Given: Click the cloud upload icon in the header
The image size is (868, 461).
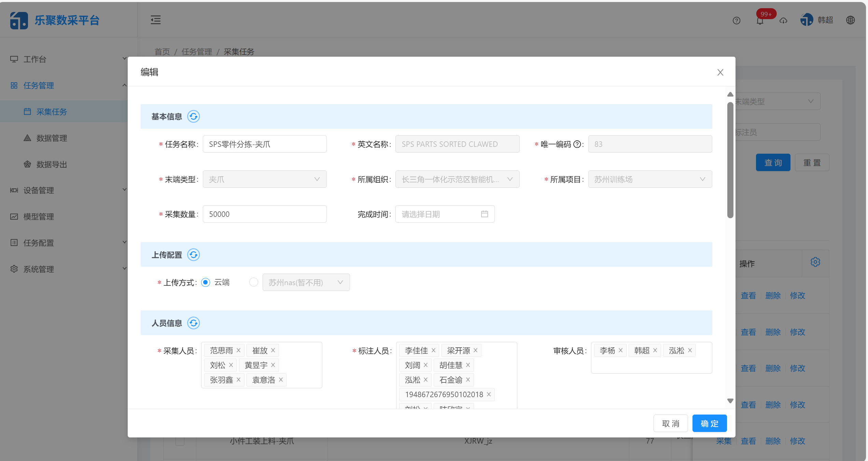Looking at the screenshot, I should tap(783, 20).
